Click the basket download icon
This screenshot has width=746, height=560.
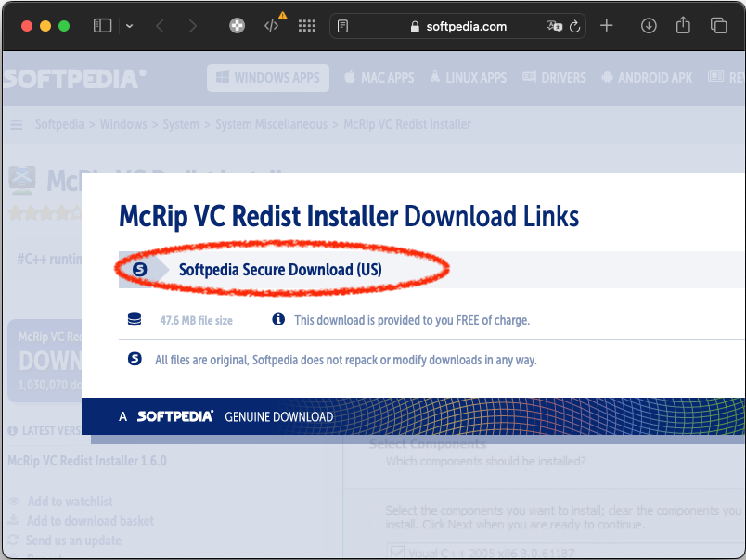[14, 519]
